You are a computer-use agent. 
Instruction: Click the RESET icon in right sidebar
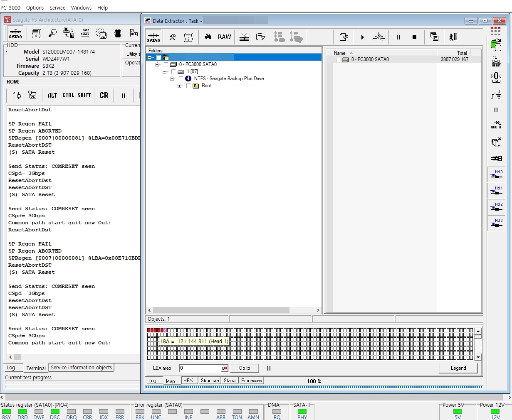pyautogui.click(x=496, y=61)
